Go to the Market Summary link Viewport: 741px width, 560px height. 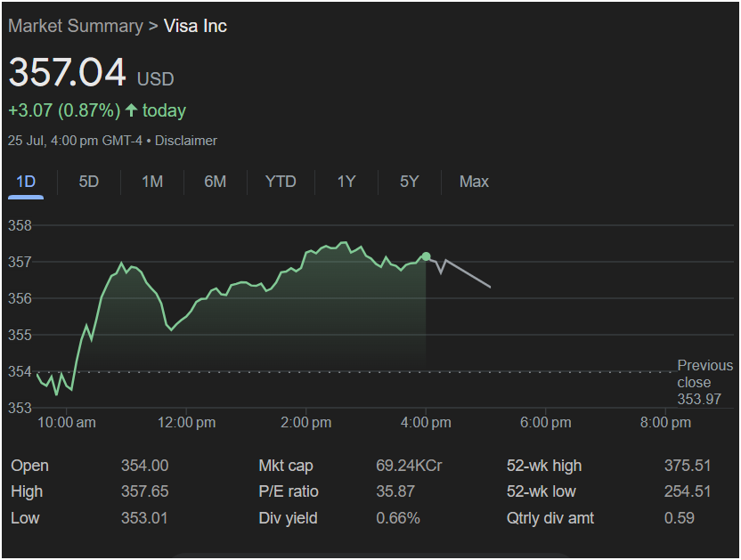(x=76, y=26)
